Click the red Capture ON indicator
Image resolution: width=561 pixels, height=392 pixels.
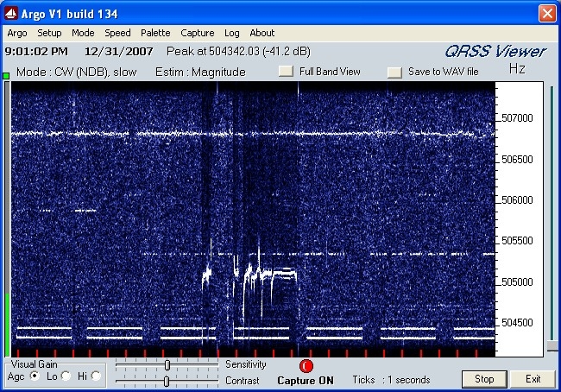pos(306,366)
